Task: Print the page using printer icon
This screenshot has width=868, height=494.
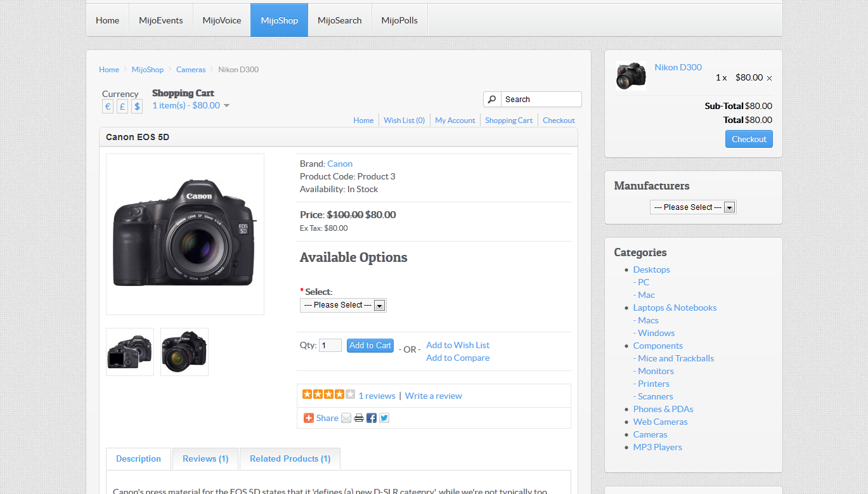Action: [359, 418]
